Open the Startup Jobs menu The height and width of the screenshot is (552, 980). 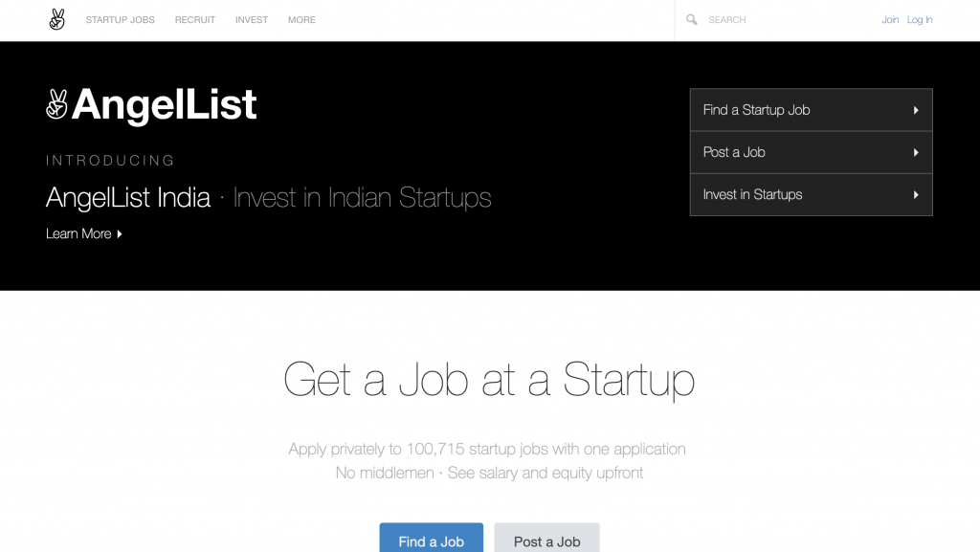coord(120,20)
